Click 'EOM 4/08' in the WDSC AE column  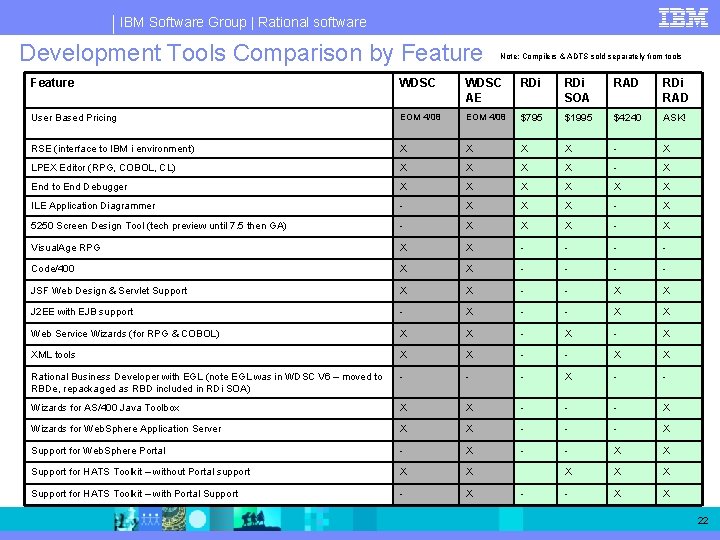486,117
